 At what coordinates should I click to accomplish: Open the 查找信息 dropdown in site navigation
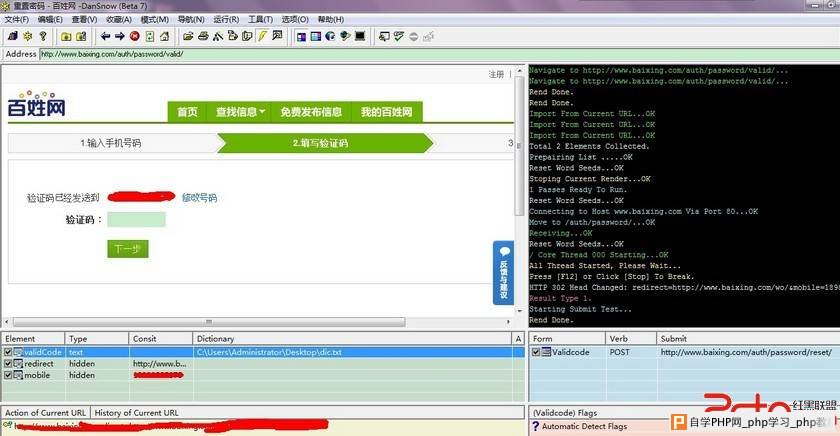pyautogui.click(x=240, y=112)
